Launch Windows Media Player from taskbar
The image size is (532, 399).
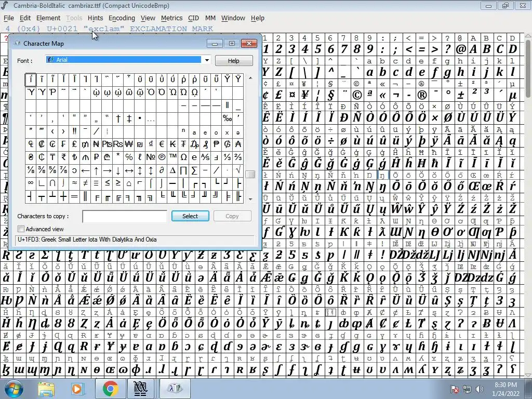pos(77,389)
